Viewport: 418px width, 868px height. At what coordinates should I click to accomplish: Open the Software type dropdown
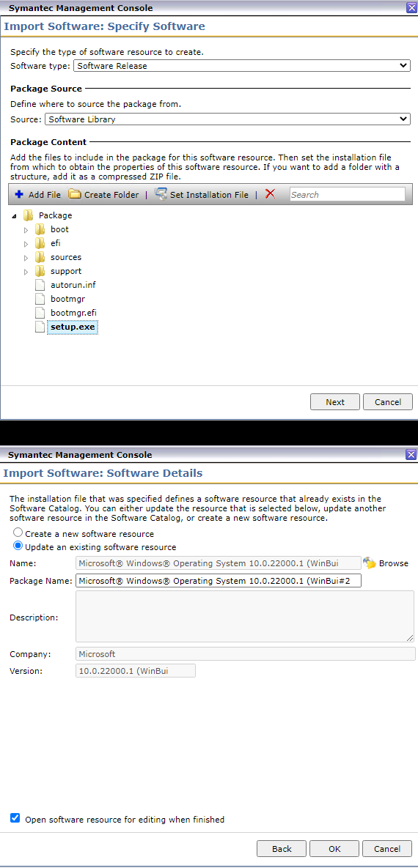point(242,65)
